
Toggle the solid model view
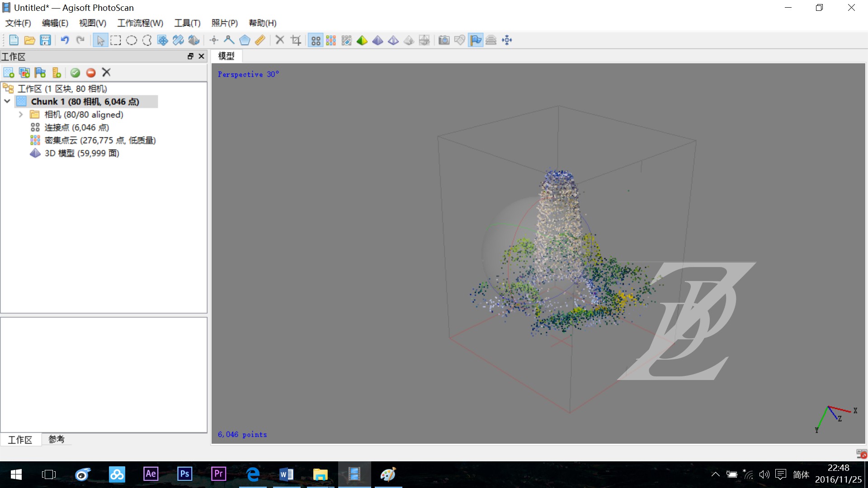(x=377, y=40)
